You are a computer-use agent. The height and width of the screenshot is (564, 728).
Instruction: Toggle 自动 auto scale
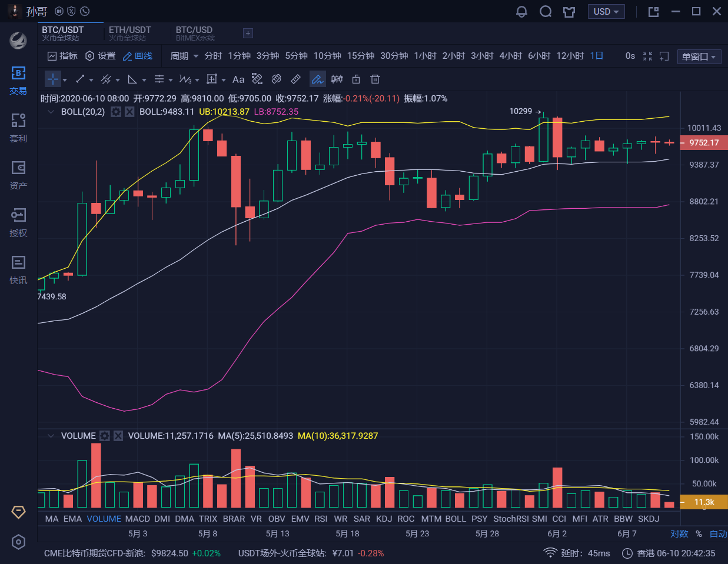coord(718,534)
